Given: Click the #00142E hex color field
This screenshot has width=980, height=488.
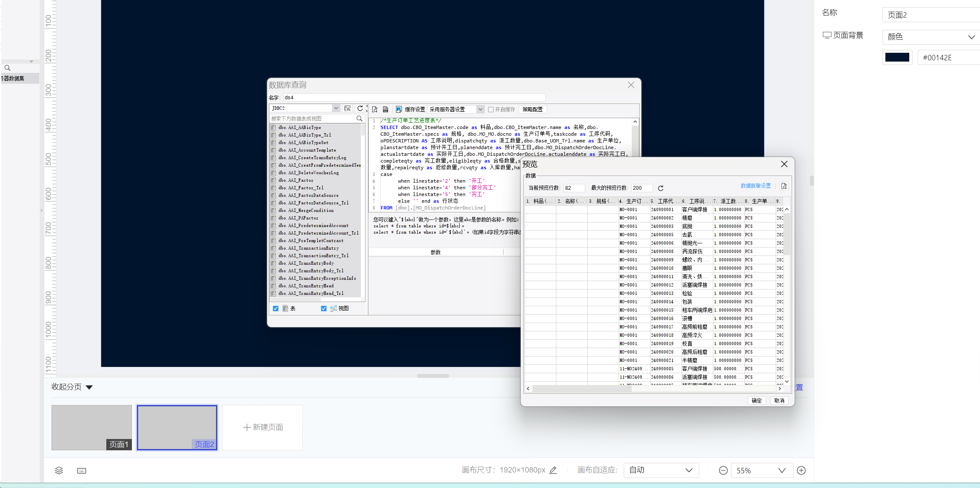Looking at the screenshot, I should pyautogui.click(x=949, y=57).
